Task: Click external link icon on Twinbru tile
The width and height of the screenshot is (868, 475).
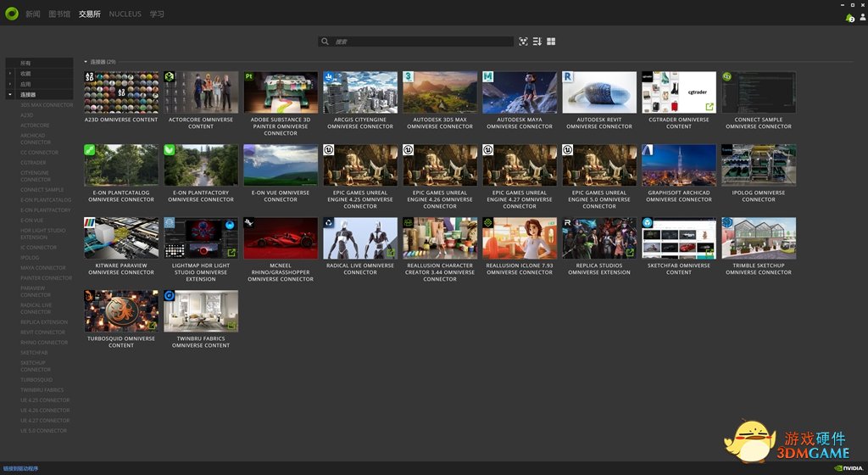Action: (231, 326)
